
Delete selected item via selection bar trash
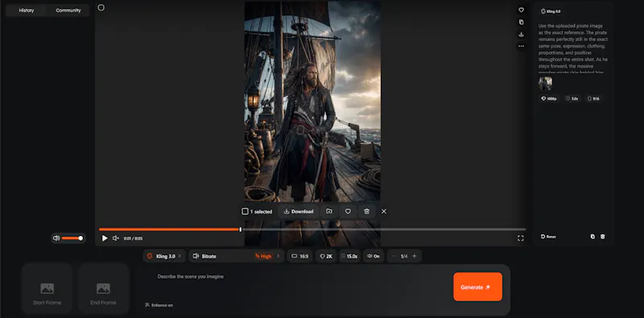coord(367,211)
